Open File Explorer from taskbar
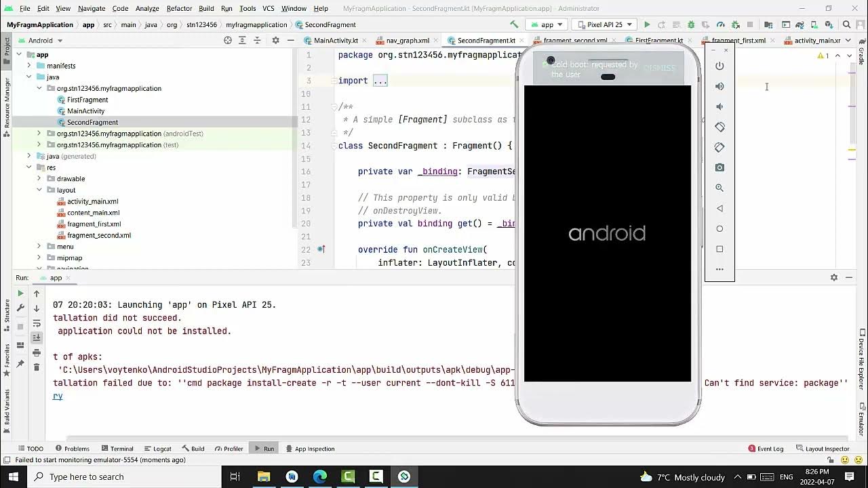Image resolution: width=868 pixels, height=488 pixels. pyautogui.click(x=264, y=476)
